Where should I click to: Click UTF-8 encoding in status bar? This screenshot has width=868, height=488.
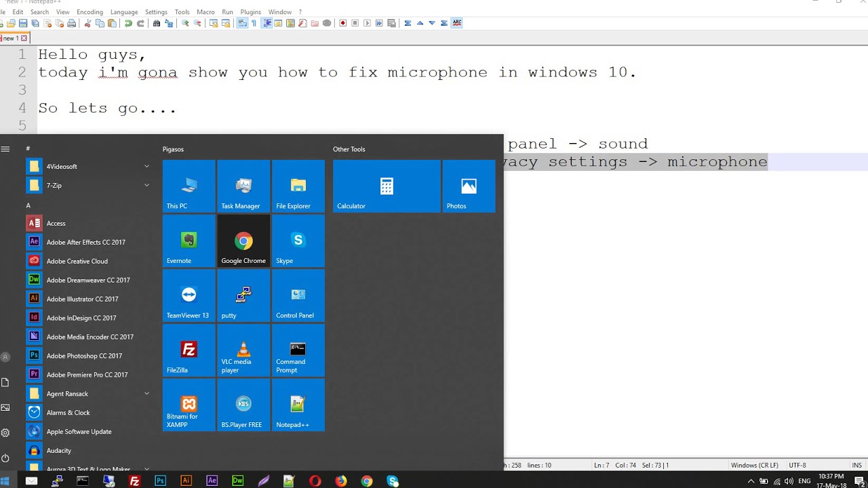coord(797,466)
